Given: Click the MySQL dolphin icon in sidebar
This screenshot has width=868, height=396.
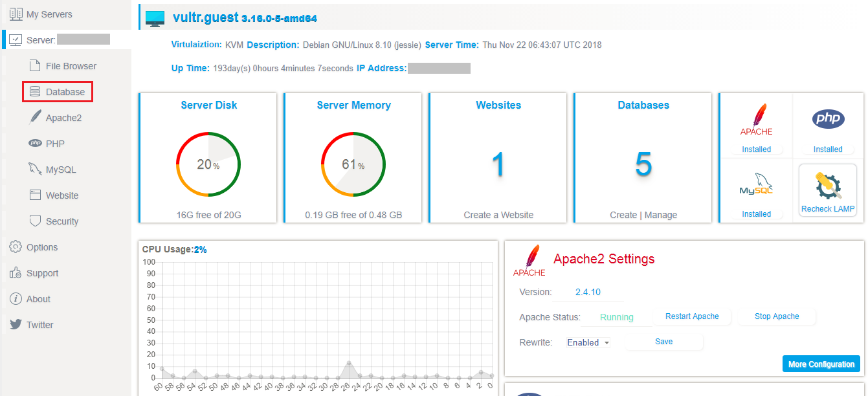Looking at the screenshot, I should point(35,169).
